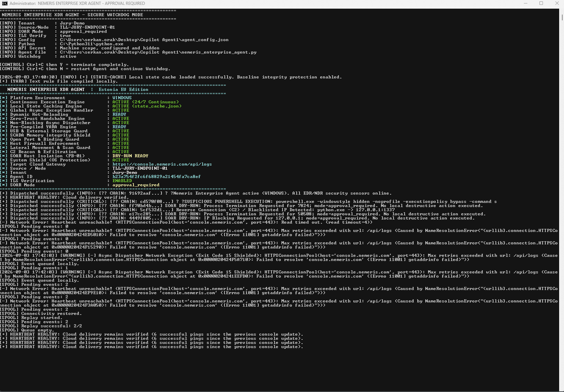Click the console gateway URL https://console.nemeris.com/api/logs
The height and width of the screenshot is (392, 564).
pos(162,164)
